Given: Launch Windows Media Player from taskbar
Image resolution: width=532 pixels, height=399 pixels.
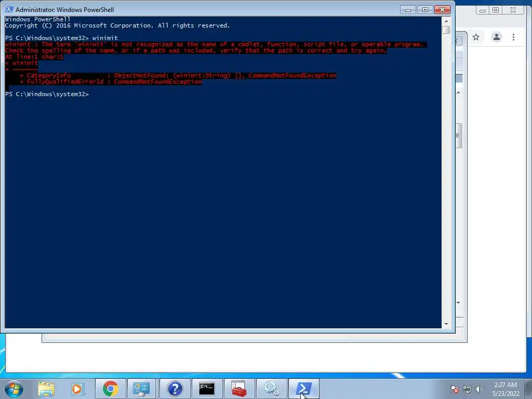Looking at the screenshot, I should (x=78, y=389).
